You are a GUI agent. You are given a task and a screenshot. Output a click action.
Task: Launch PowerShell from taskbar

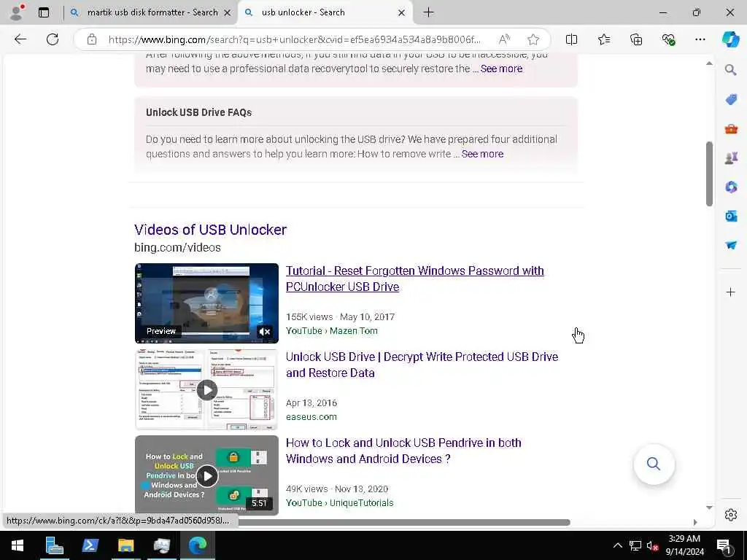click(x=90, y=545)
